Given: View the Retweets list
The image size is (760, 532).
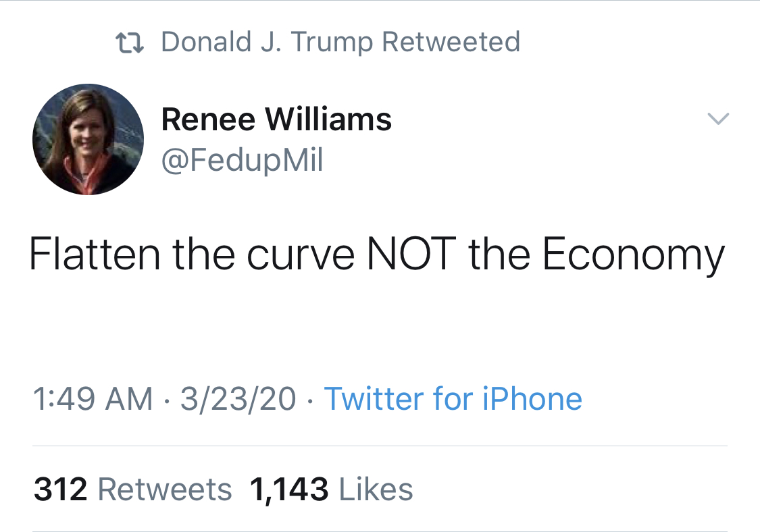Looking at the screenshot, I should (164, 489).
